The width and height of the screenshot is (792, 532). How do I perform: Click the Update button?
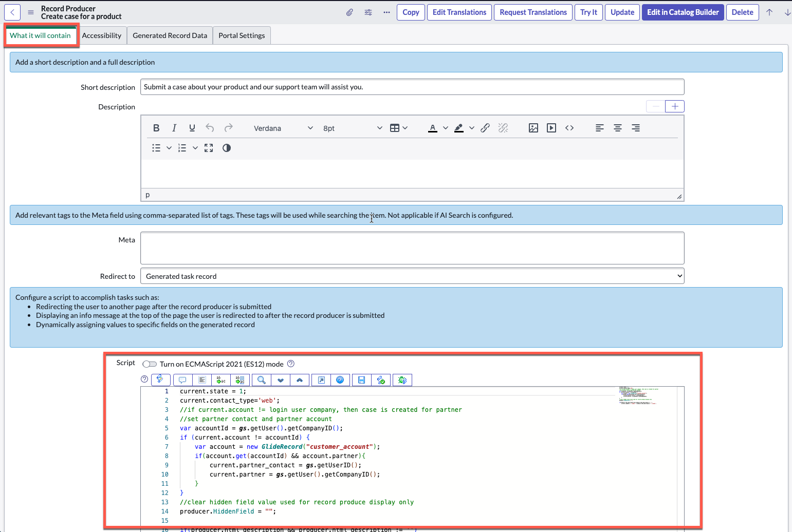(622, 12)
